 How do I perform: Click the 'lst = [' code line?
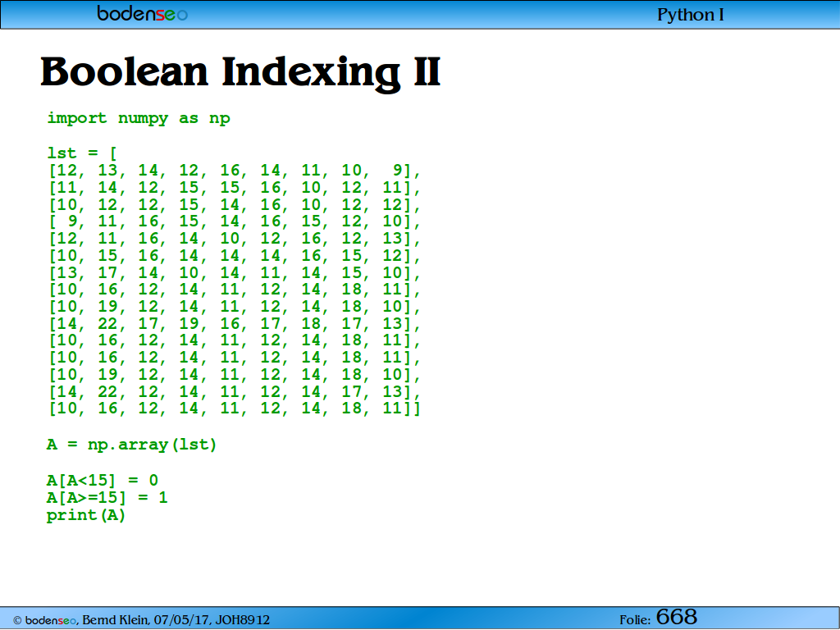click(82, 153)
